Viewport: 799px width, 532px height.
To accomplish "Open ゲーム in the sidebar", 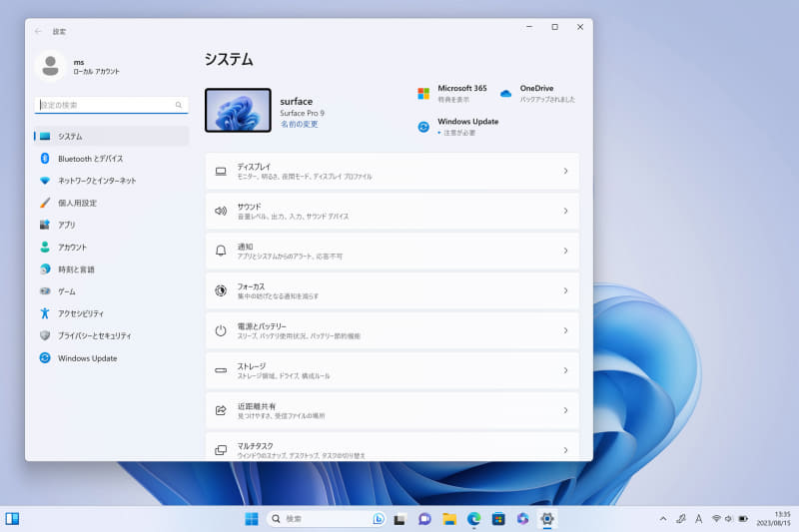I will coord(111,291).
